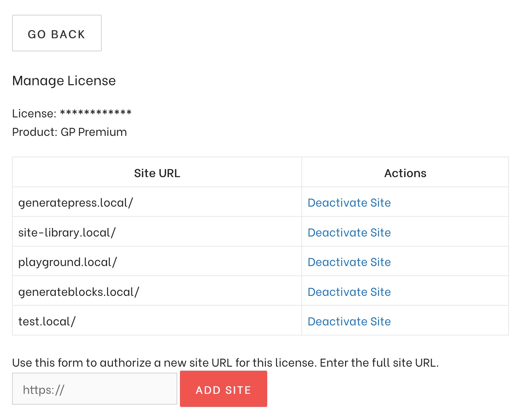This screenshot has width=521, height=420.
Task: Click the https:// site URL input field
Action: coord(94,389)
